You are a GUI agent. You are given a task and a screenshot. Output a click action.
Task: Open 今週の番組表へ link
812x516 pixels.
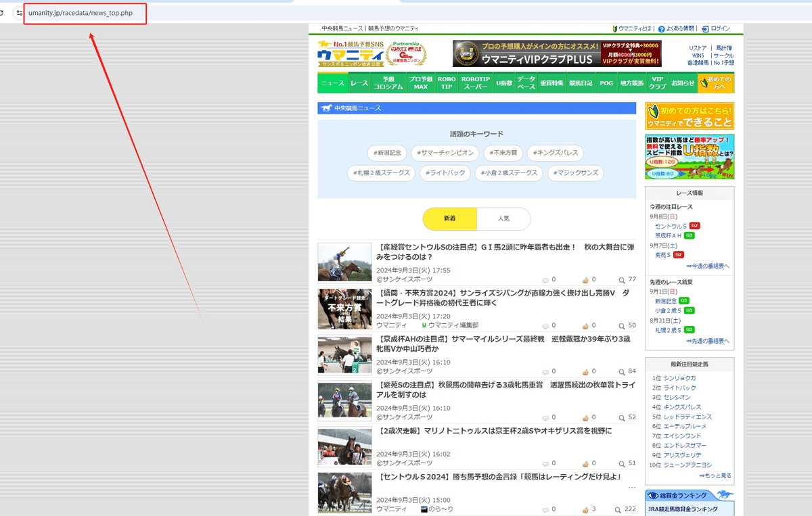(x=707, y=266)
